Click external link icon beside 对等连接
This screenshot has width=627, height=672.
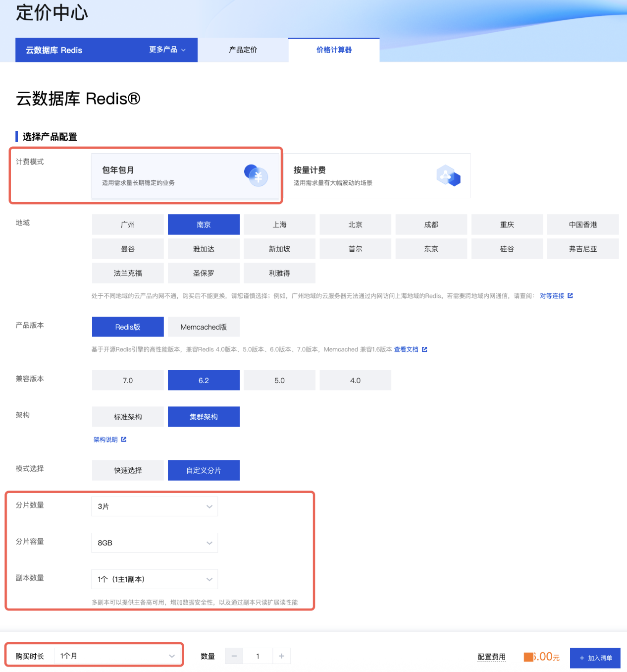pyautogui.click(x=570, y=295)
